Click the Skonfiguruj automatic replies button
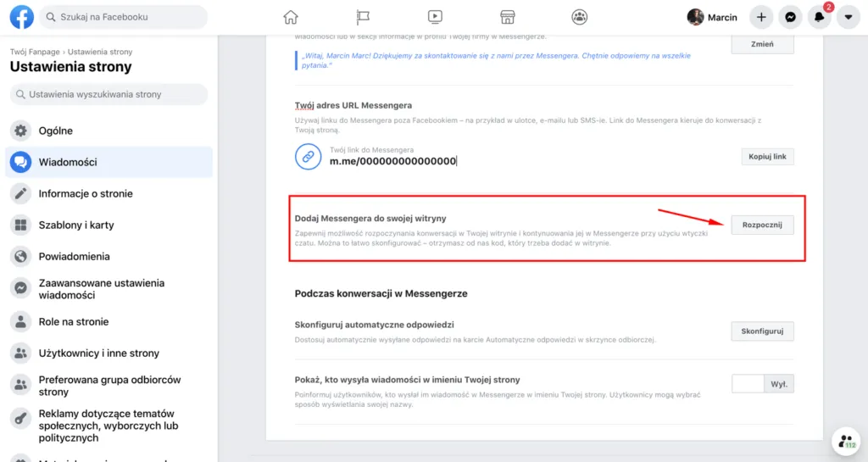The image size is (868, 462). [x=762, y=331]
